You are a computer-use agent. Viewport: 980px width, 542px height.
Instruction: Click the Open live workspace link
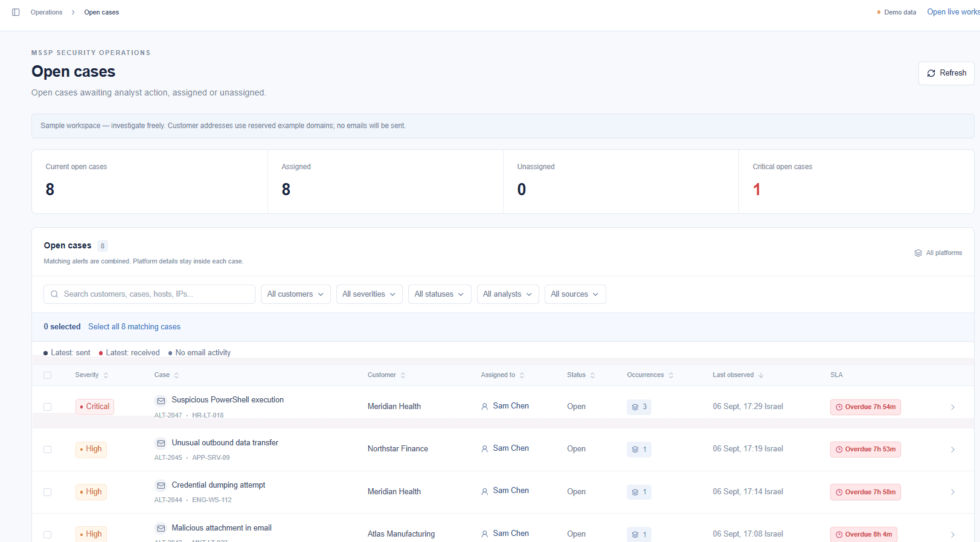click(953, 12)
